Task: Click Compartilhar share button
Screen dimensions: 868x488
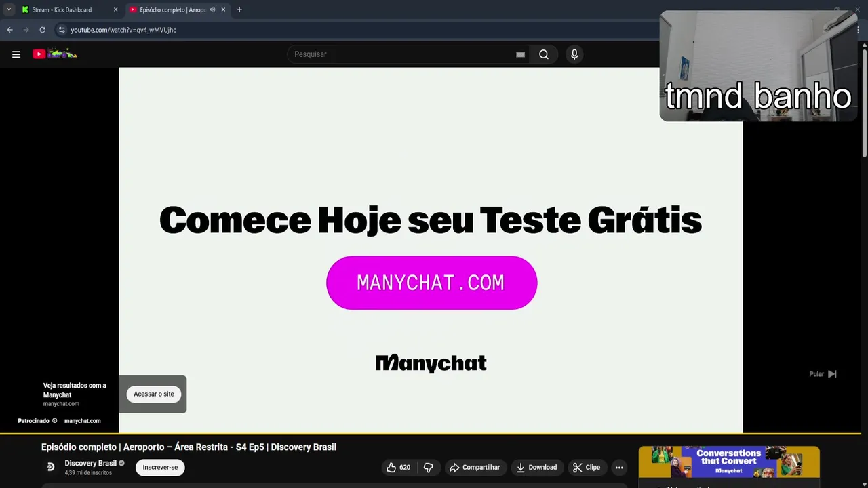Action: tap(475, 467)
